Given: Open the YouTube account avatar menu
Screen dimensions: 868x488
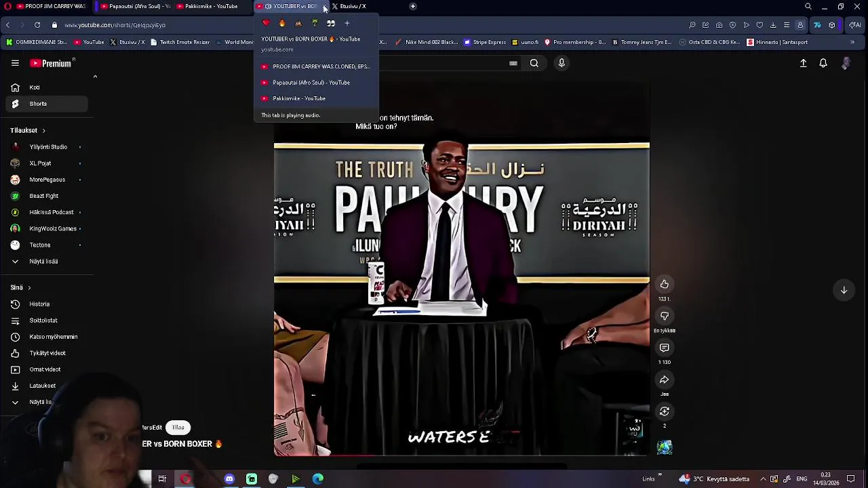Looking at the screenshot, I should click(846, 63).
